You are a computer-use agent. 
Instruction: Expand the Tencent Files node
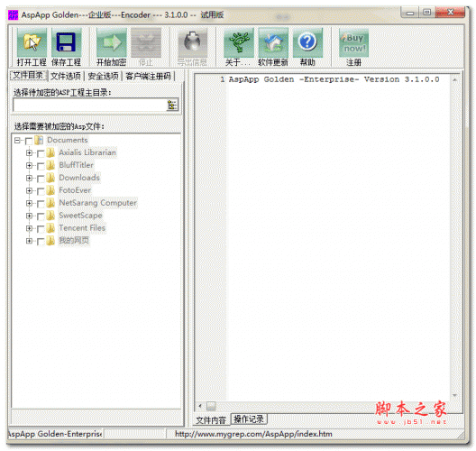point(29,228)
